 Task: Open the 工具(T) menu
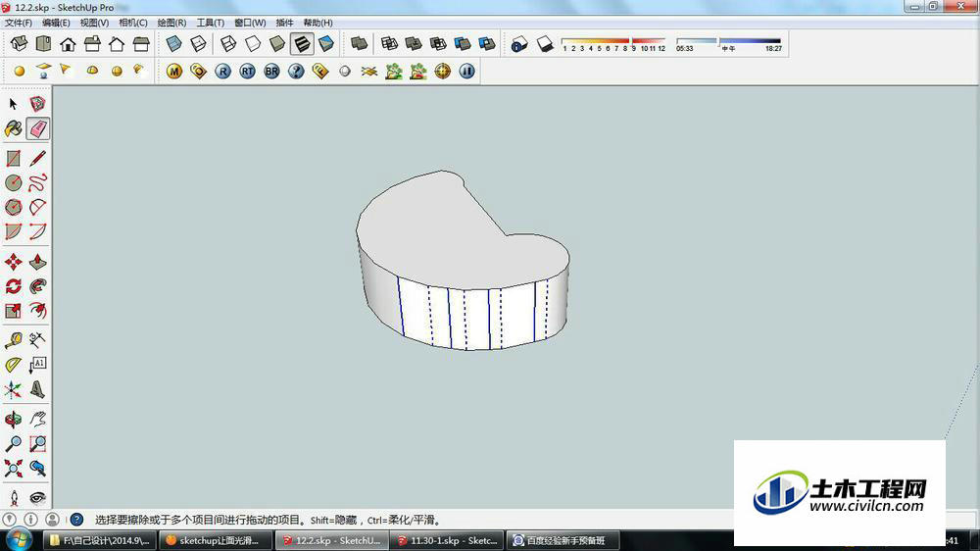211,23
